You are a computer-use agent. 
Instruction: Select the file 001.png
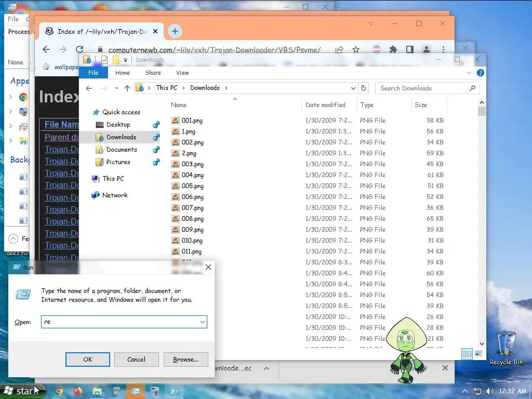192,121
